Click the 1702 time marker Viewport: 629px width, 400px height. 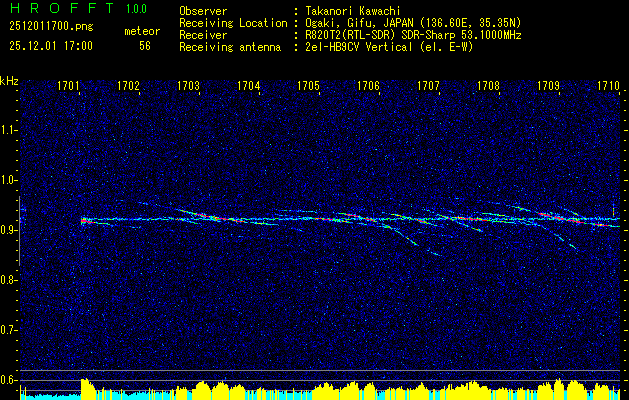click(x=128, y=86)
